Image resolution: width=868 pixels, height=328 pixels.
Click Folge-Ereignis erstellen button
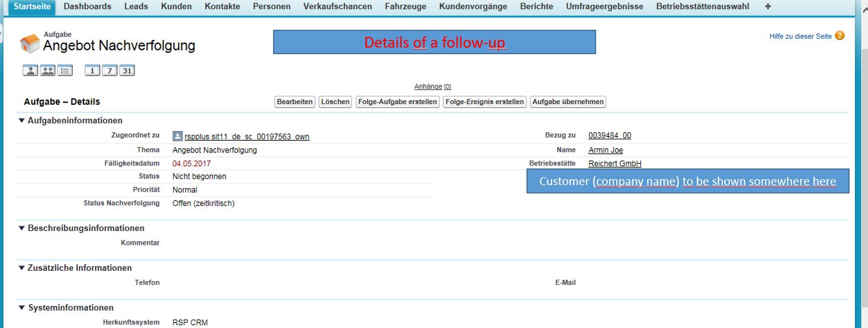485,102
